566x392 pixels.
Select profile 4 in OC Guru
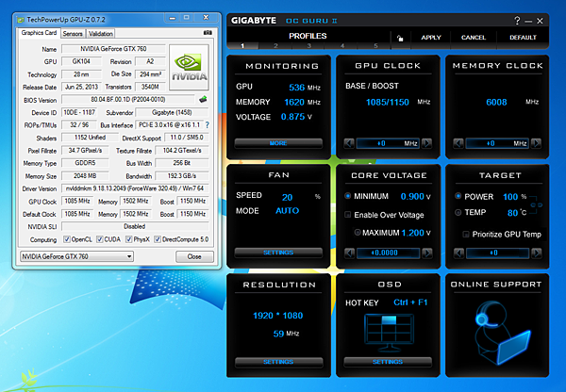click(x=342, y=46)
